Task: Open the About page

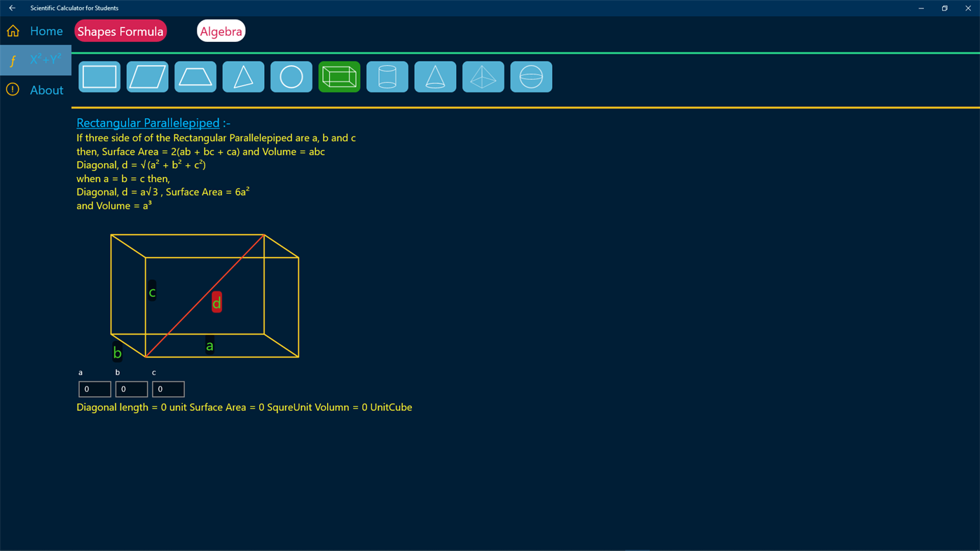Action: [x=46, y=90]
